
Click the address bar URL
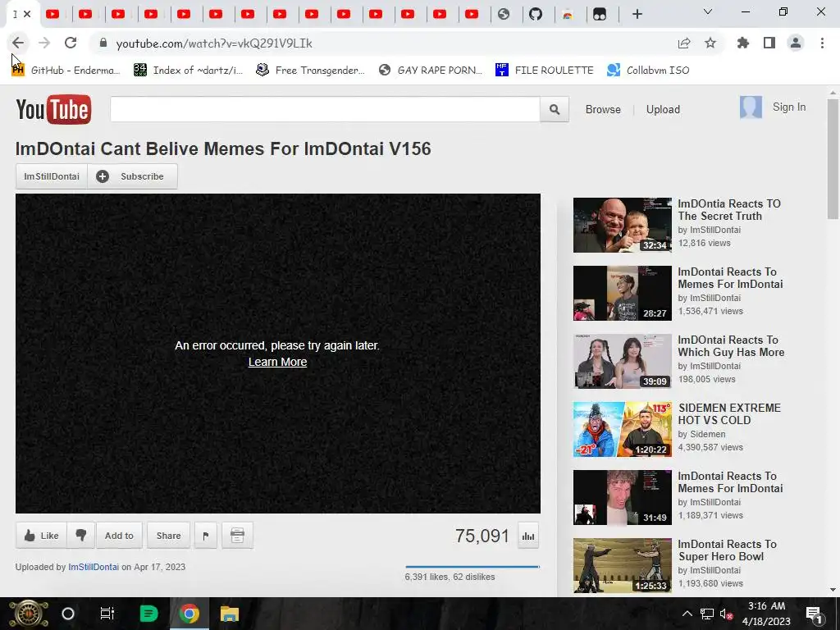pyautogui.click(x=214, y=43)
